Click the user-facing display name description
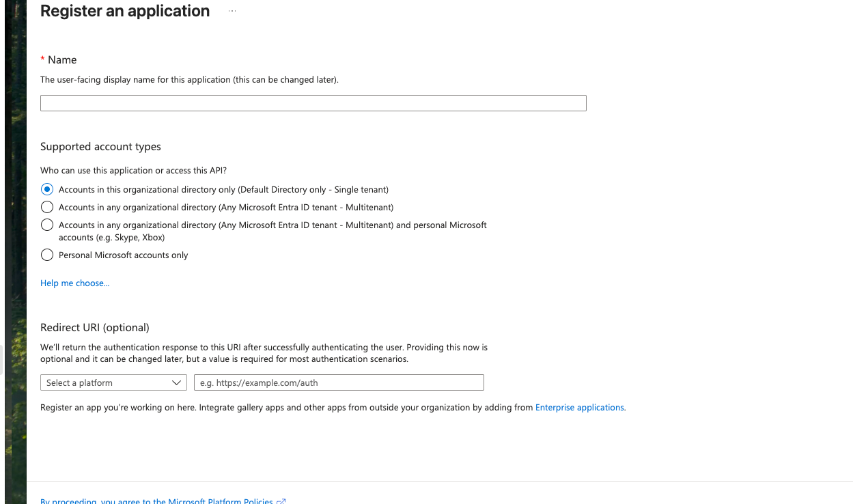This screenshot has height=504, width=853. pos(189,79)
